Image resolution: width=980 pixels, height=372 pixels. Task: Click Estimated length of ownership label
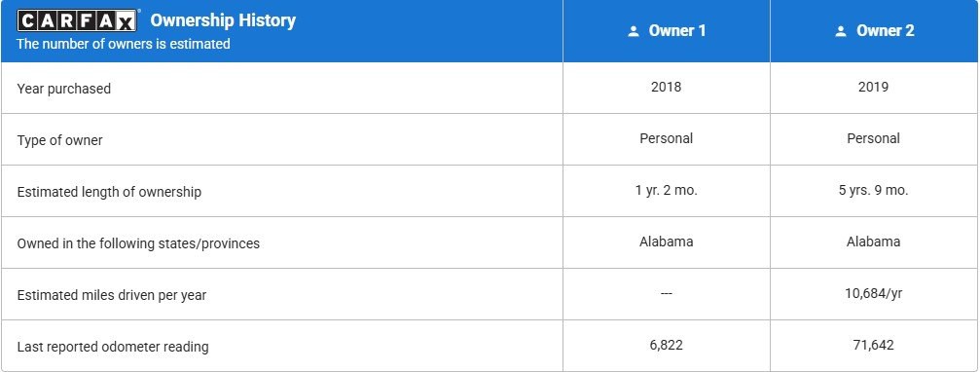pyautogui.click(x=109, y=192)
